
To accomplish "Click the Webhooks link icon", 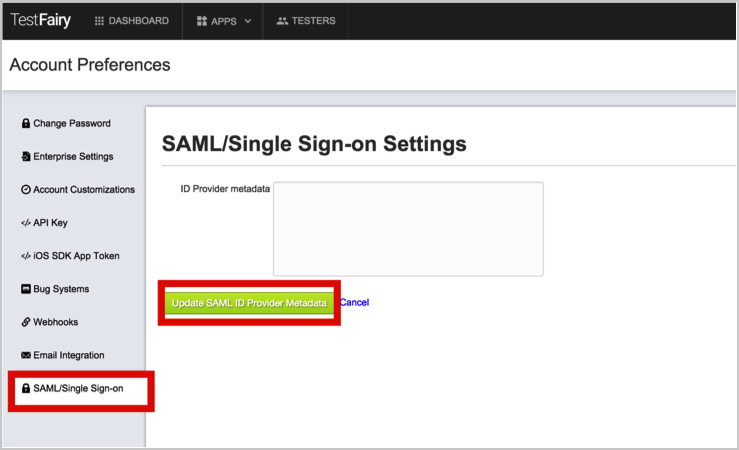I will [x=26, y=322].
